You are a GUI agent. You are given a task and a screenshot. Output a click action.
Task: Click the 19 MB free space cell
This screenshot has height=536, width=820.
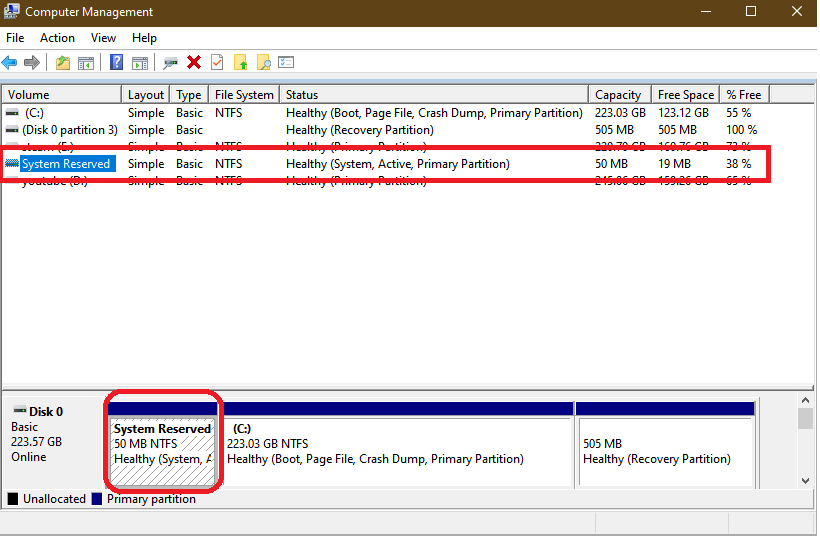coord(674,164)
